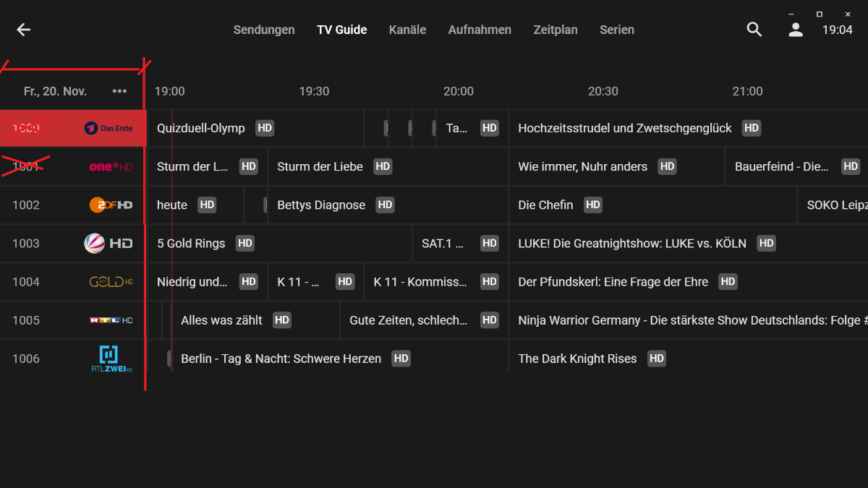The height and width of the screenshot is (488, 868).
Task: Open the Quizduell-Olymp program
Action: (255, 128)
